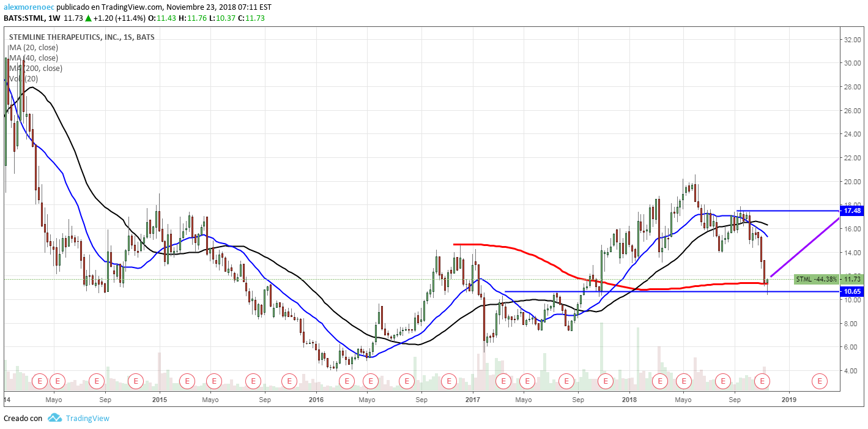The height and width of the screenshot is (429, 868).
Task: Select the 200, close moving average label
Action: tap(35, 68)
